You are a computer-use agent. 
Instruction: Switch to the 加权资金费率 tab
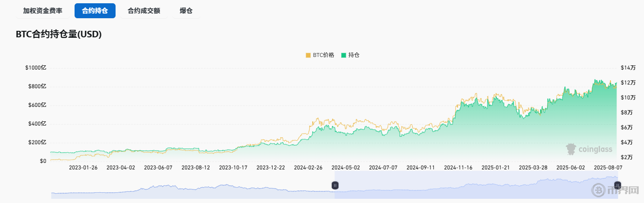pyautogui.click(x=42, y=11)
